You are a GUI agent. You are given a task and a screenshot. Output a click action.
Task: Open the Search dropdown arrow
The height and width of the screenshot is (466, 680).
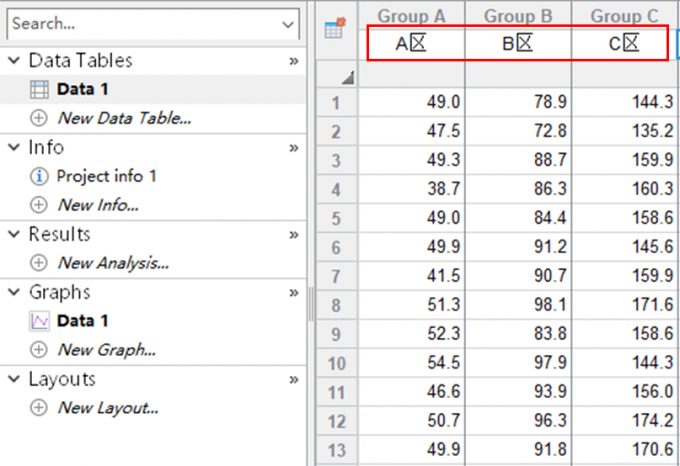[x=288, y=23]
